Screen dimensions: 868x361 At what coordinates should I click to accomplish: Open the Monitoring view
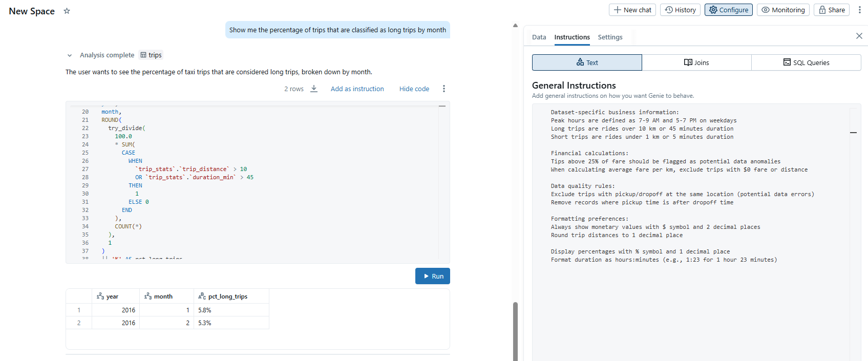[782, 10]
